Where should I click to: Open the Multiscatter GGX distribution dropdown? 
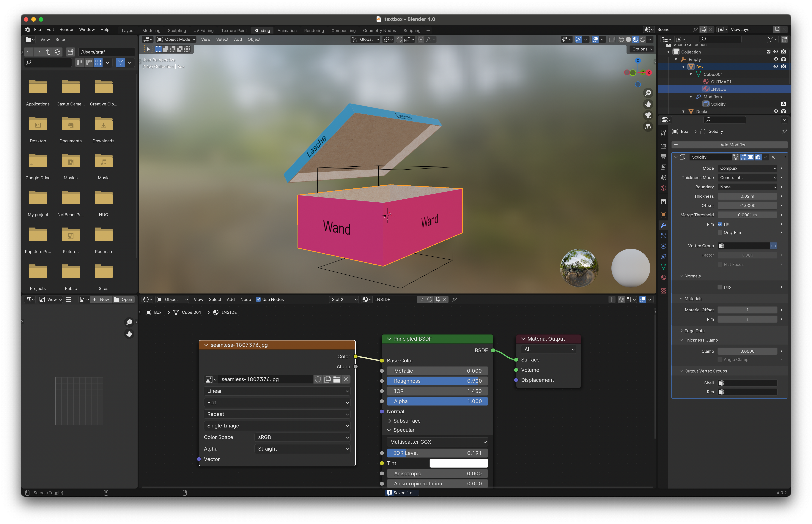(x=437, y=442)
